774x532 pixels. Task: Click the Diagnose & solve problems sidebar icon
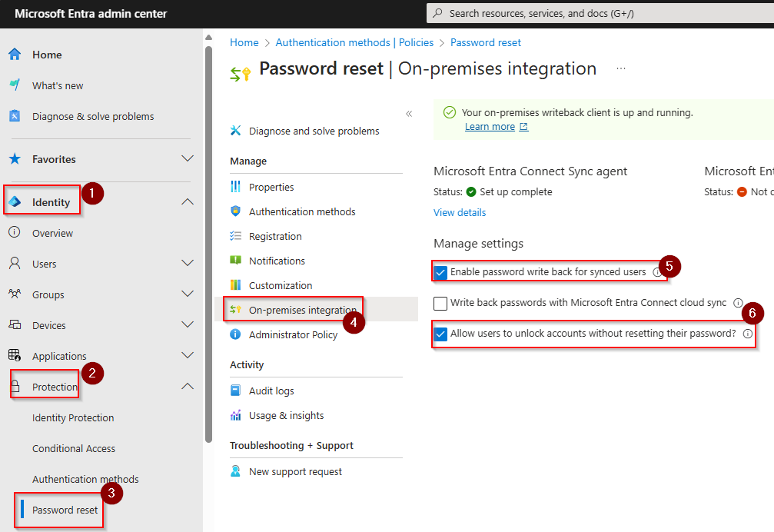click(x=15, y=116)
